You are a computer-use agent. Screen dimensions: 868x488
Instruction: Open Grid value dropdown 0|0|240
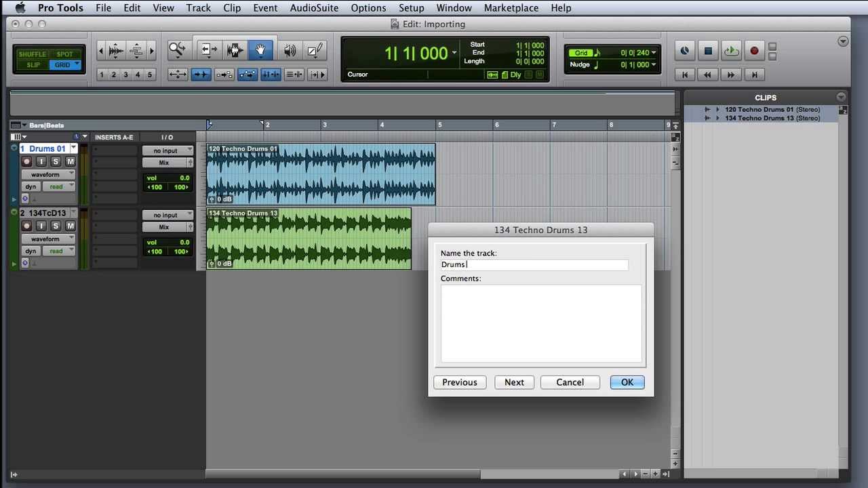click(654, 53)
